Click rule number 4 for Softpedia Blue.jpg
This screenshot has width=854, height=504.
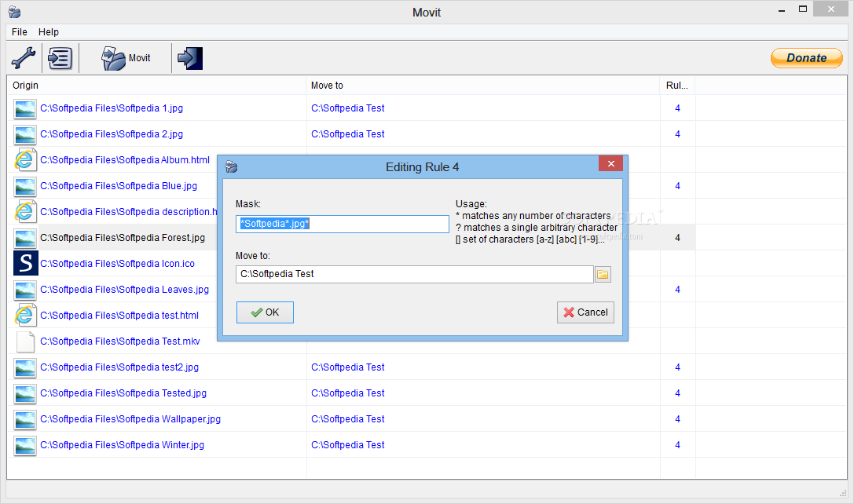click(677, 185)
